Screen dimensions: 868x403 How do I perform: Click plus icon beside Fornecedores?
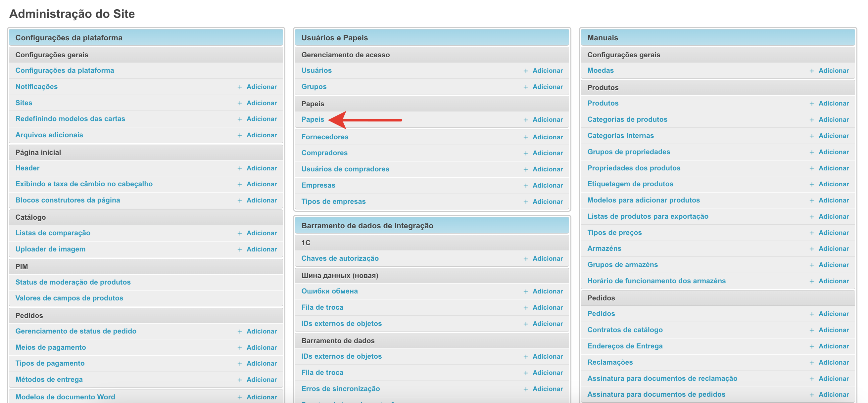tap(525, 137)
